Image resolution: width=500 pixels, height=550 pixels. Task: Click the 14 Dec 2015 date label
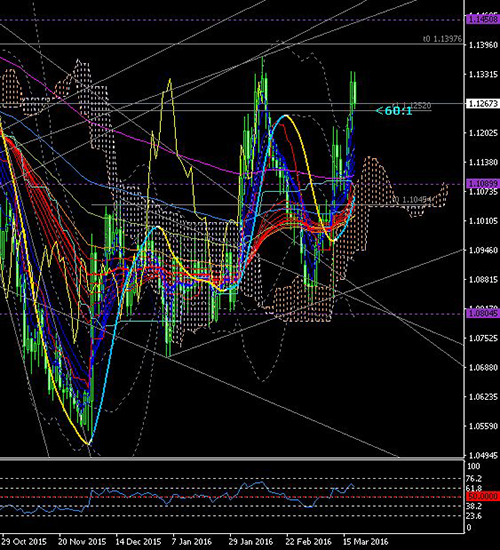[139, 542]
